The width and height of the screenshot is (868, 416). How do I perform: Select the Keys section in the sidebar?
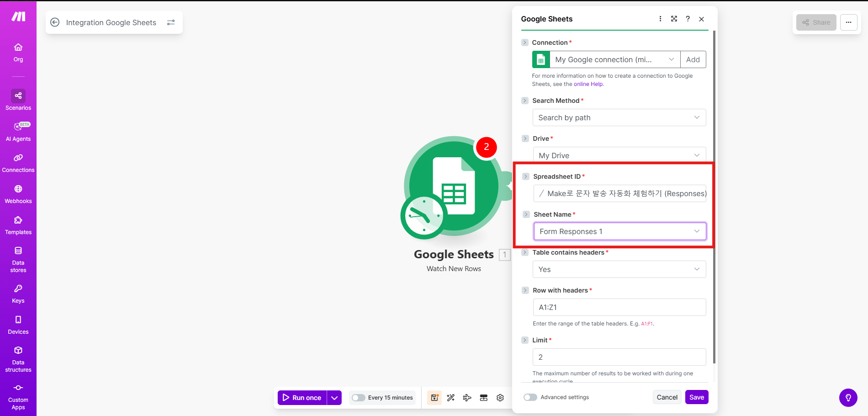pyautogui.click(x=18, y=292)
